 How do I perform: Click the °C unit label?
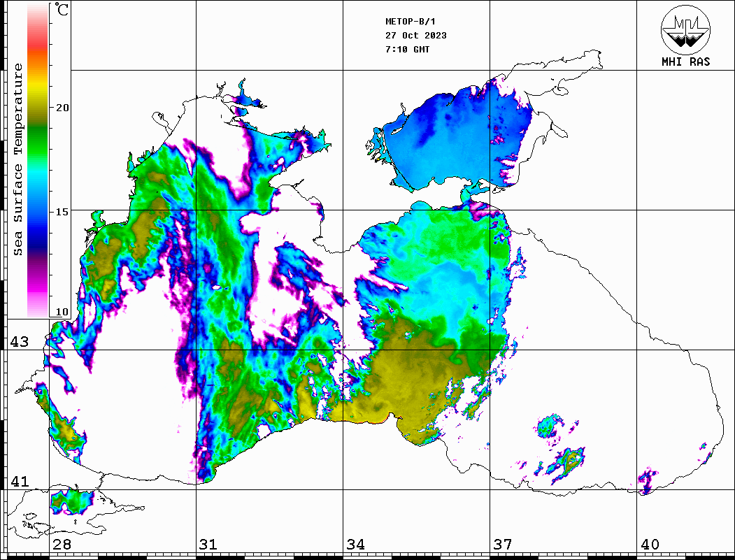coord(62,9)
